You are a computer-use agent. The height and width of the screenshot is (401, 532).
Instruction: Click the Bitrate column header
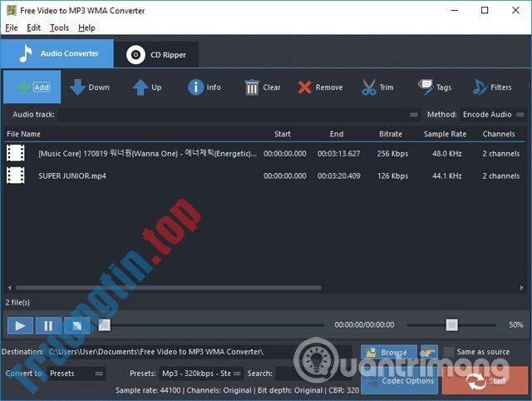point(391,134)
